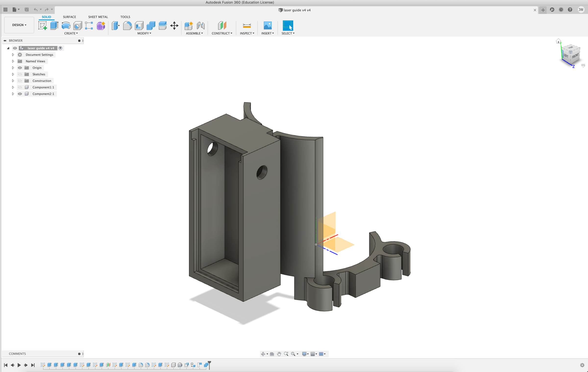The height and width of the screenshot is (372, 588).
Task: Open the CONSTRUCT dropdown menu
Action: tap(222, 33)
